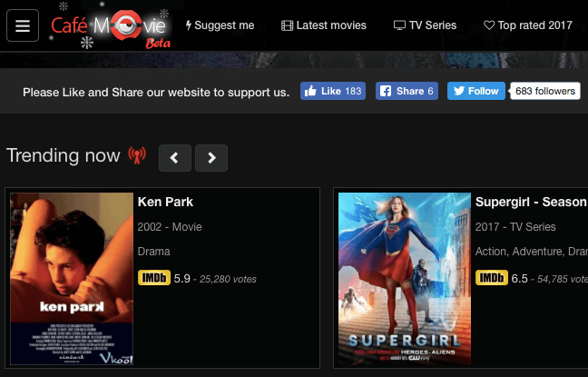Click the Twitter Follow button

(476, 91)
